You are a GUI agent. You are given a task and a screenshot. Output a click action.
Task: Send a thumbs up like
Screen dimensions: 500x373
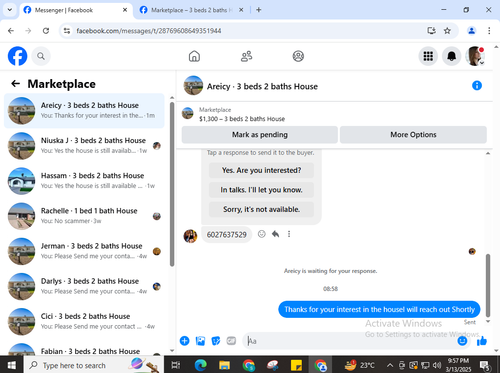point(482,341)
